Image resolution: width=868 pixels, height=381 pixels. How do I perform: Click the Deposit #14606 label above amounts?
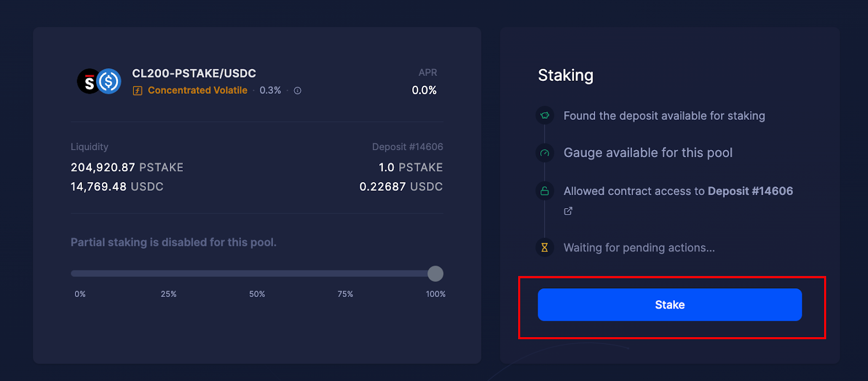(407, 147)
